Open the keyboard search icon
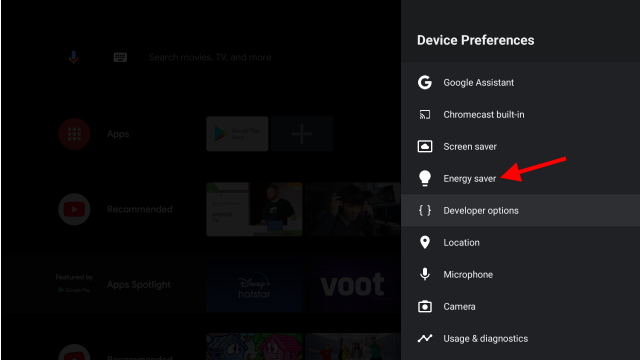Viewport: 640px width, 360px height. click(120, 57)
